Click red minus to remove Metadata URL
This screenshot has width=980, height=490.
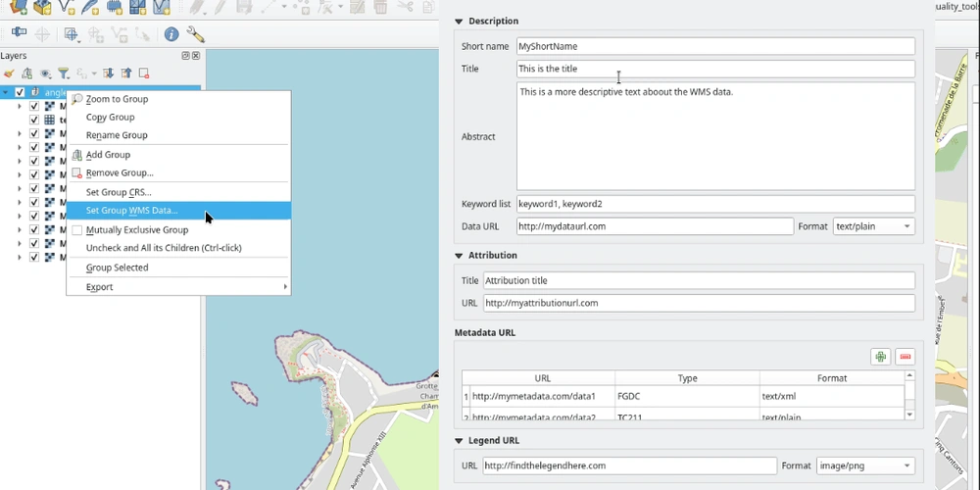[x=905, y=357]
